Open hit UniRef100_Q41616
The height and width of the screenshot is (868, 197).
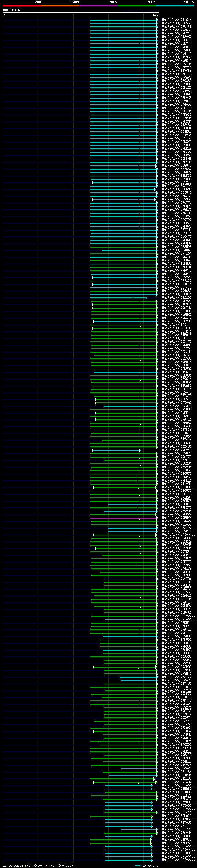(176, 20)
